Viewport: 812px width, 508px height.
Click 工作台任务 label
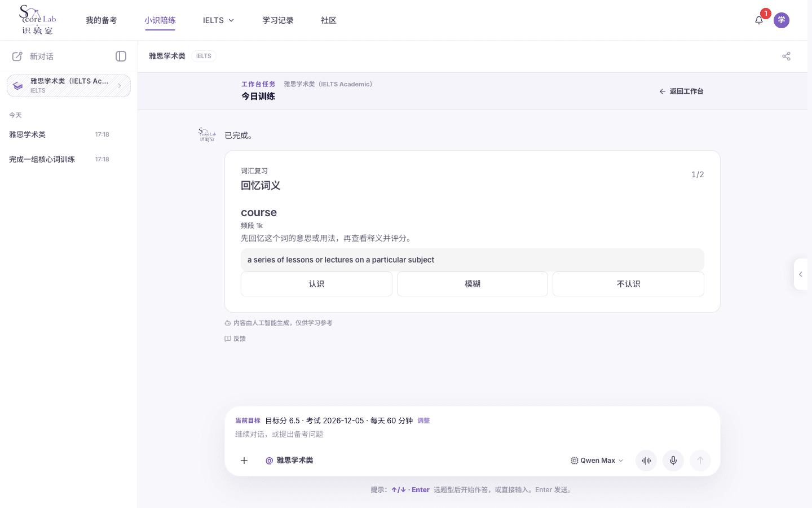(258, 84)
